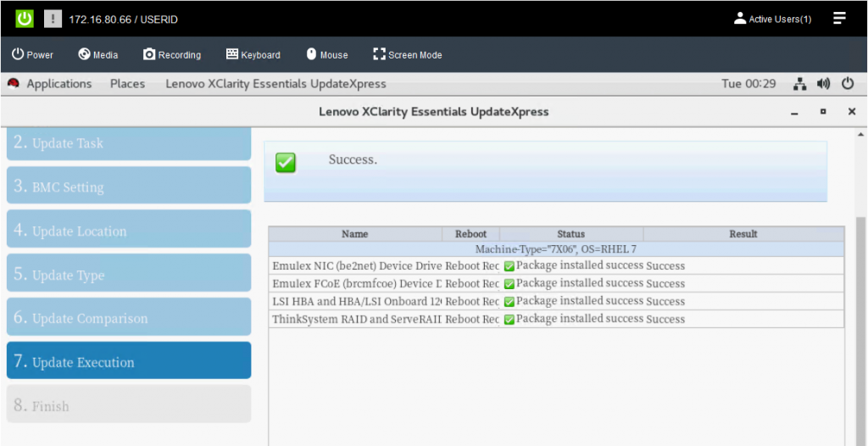Click the Tue 00:29 clock
Image resolution: width=868 pixels, height=446 pixels.
[x=748, y=84]
